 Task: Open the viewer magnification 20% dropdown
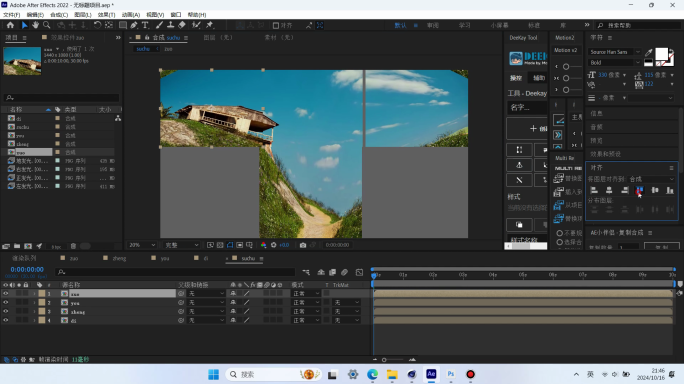(x=142, y=245)
